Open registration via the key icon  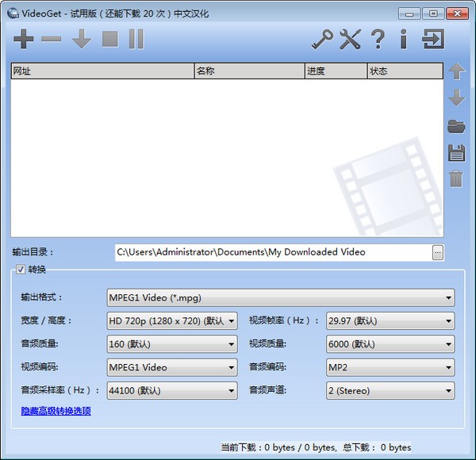pos(322,39)
